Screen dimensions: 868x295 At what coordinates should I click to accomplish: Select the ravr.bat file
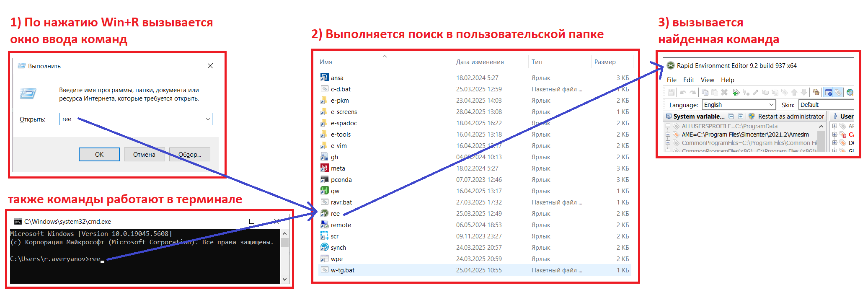[475, 202]
